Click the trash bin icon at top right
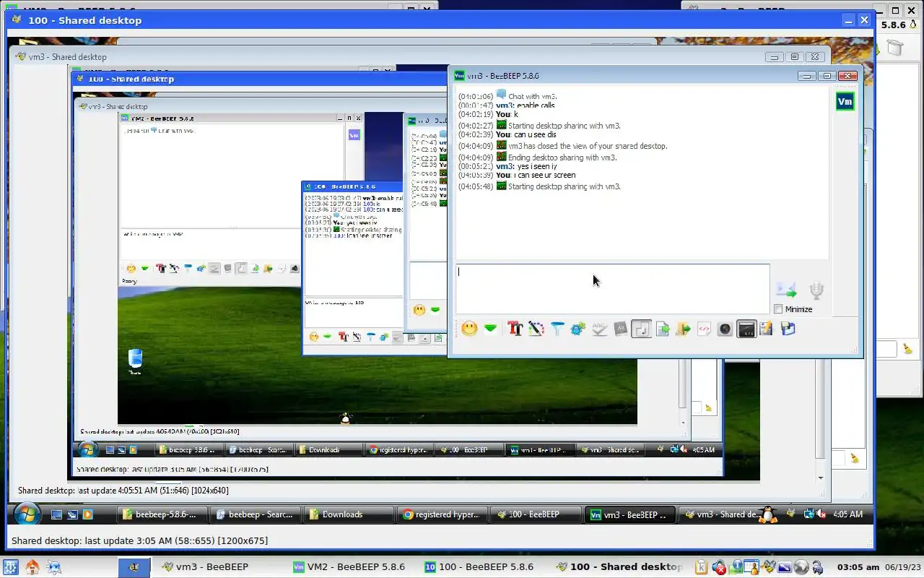Screen dimensions: 924x578 point(894,48)
